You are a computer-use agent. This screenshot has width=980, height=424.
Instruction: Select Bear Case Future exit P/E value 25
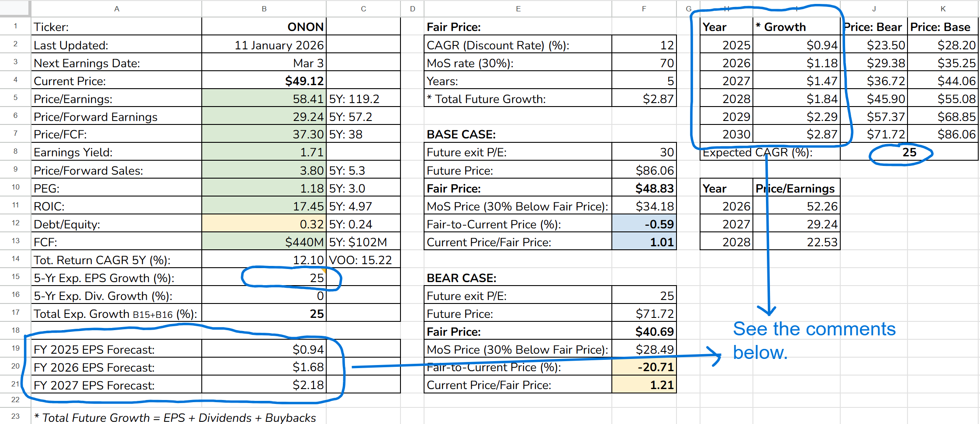click(644, 296)
